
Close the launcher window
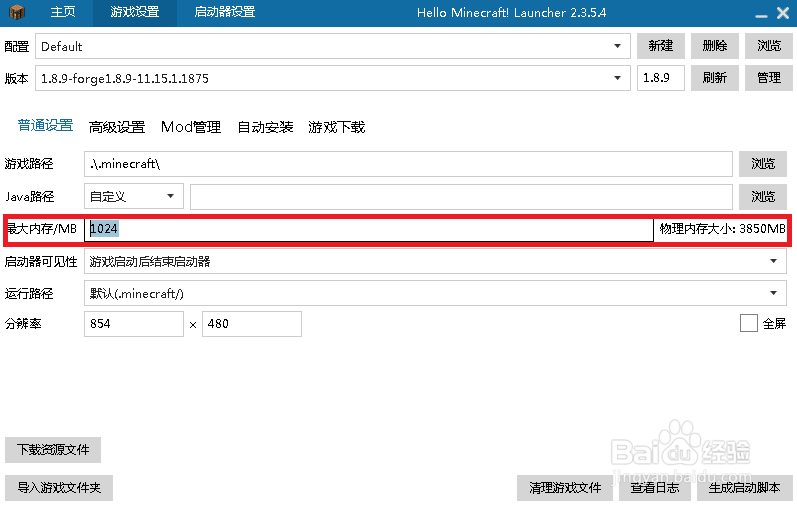pyautogui.click(x=783, y=13)
